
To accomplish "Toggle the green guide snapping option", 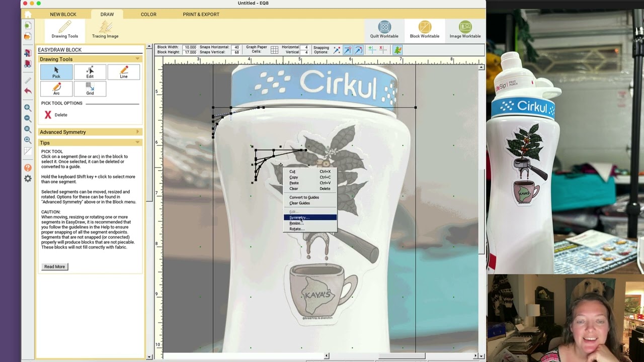I will click(x=372, y=50).
